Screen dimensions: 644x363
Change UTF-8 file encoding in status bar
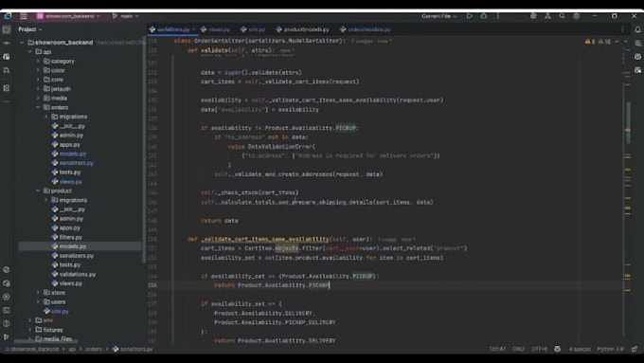[539, 349]
